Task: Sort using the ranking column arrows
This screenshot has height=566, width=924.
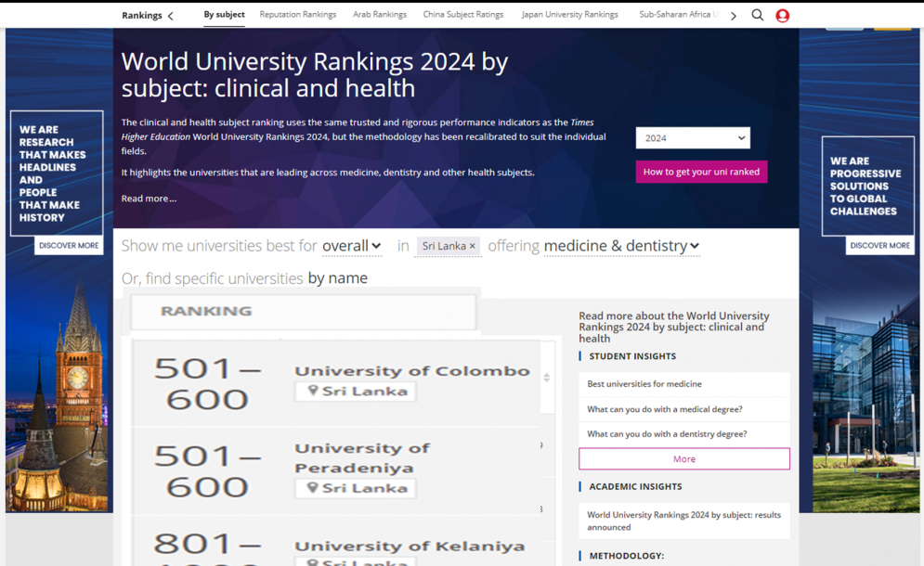Action: 547,378
